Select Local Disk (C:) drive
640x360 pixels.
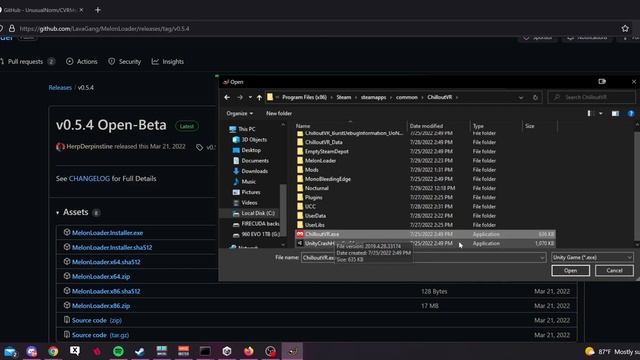[x=253, y=213]
